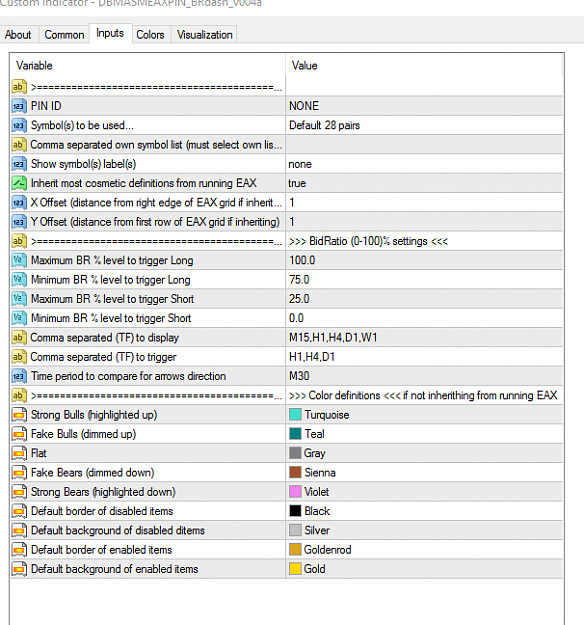Select the Minimum BR Long value 75.0 field
The width and height of the screenshot is (584, 625).
[x=424, y=280]
